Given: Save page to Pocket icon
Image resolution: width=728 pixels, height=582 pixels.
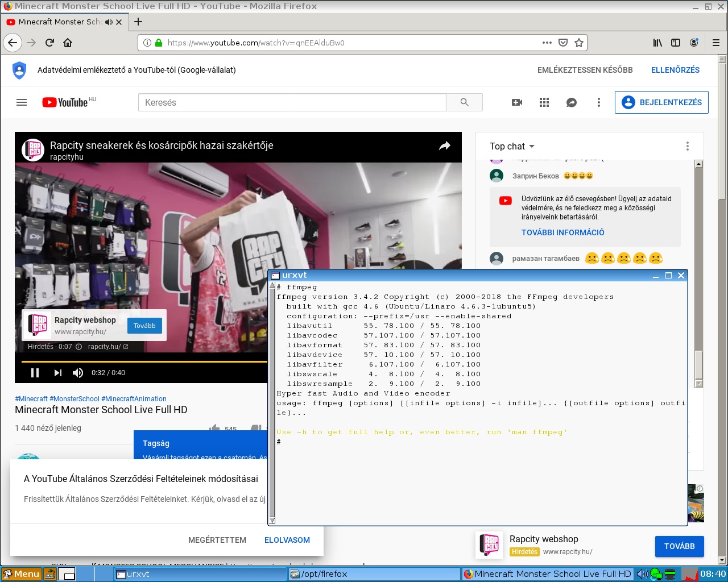Looking at the screenshot, I should [x=563, y=43].
